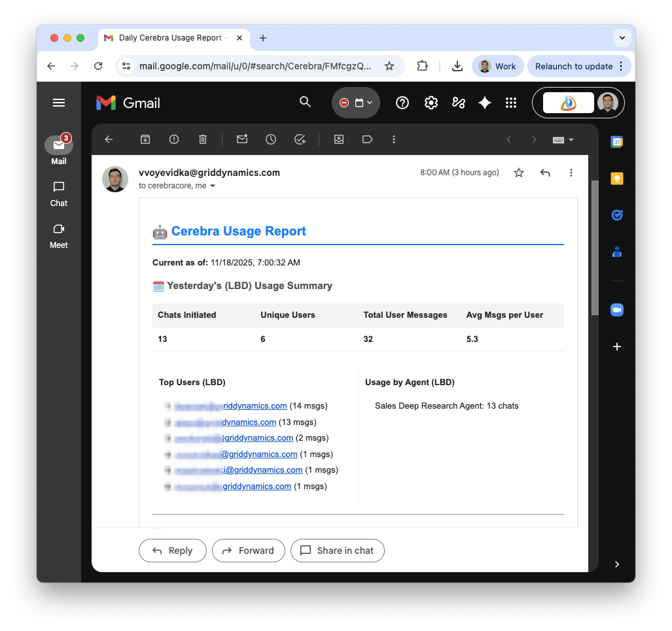Archive this email using the toolbar
Image resolution: width=672 pixels, height=631 pixels.
coord(145,139)
